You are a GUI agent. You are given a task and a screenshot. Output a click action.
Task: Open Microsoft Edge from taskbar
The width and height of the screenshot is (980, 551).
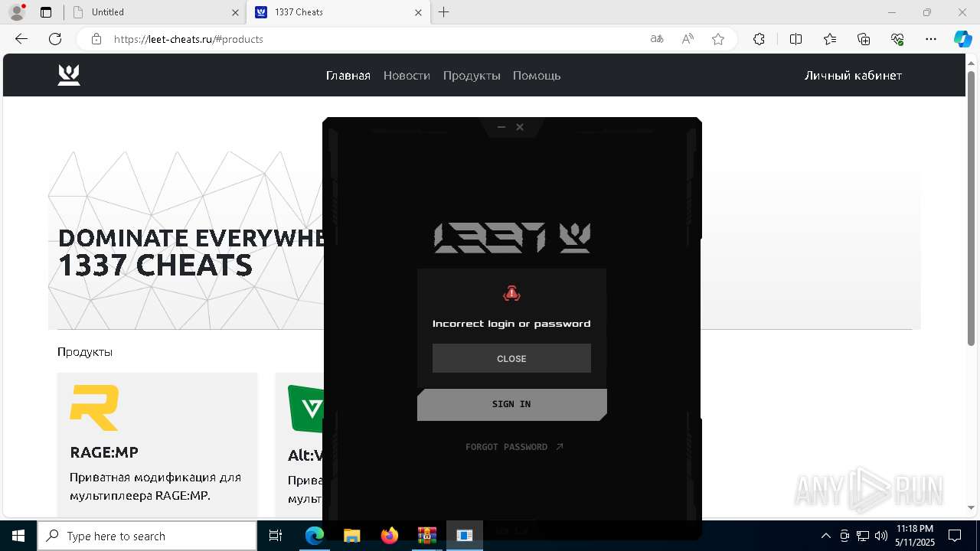pyautogui.click(x=315, y=536)
